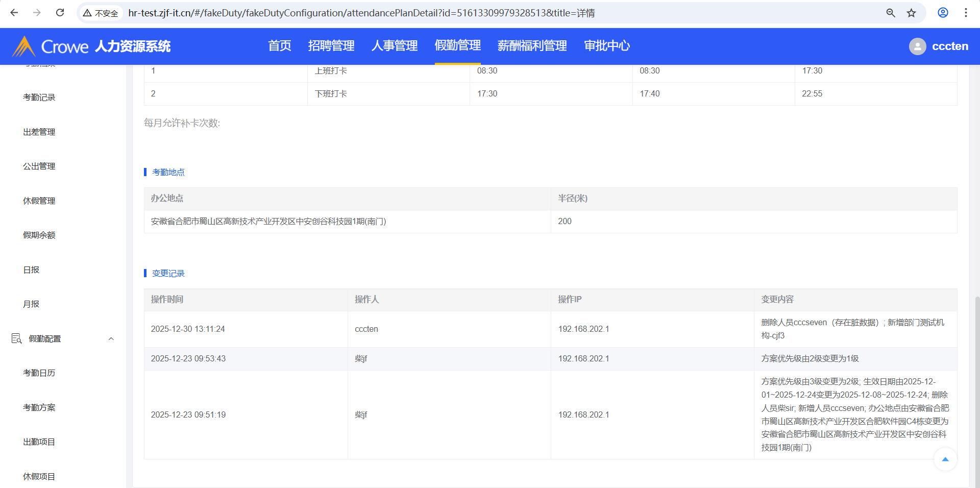The width and height of the screenshot is (980, 488).
Task: Open the Chrome three-dot menu
Action: (966, 13)
